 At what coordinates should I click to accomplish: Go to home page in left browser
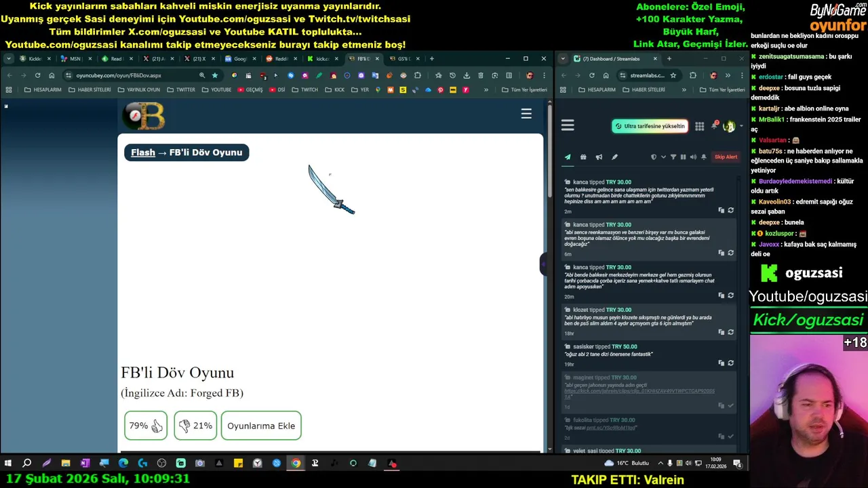(x=52, y=75)
